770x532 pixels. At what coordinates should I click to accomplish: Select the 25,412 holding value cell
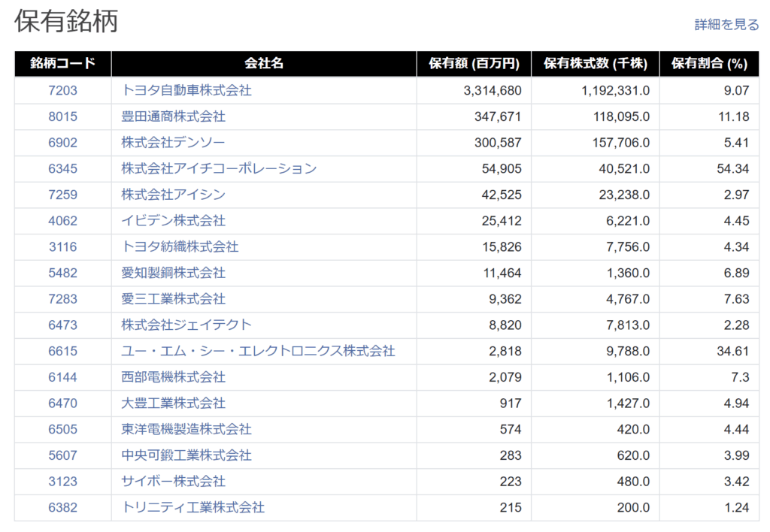coord(474,220)
